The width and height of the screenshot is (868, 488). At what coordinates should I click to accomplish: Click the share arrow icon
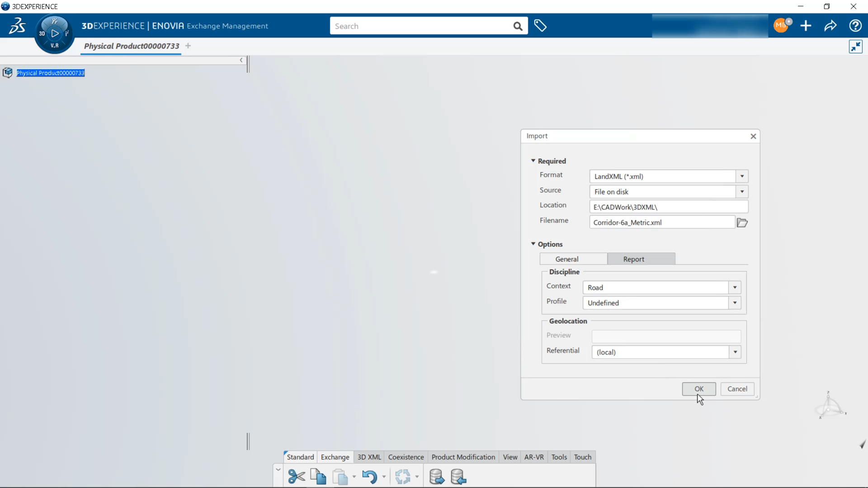tap(830, 26)
